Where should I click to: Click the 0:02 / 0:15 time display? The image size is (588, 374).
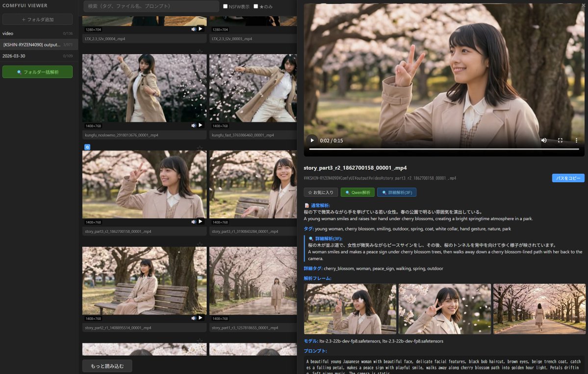(331, 141)
